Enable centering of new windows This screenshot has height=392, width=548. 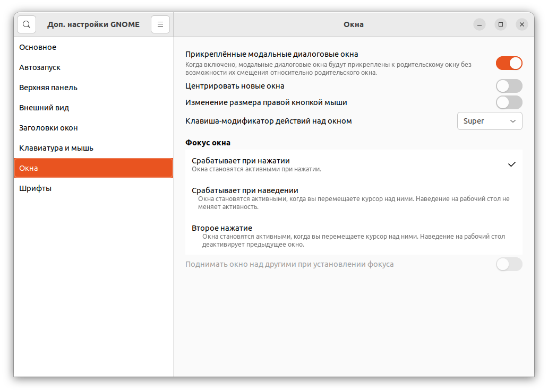click(x=509, y=85)
